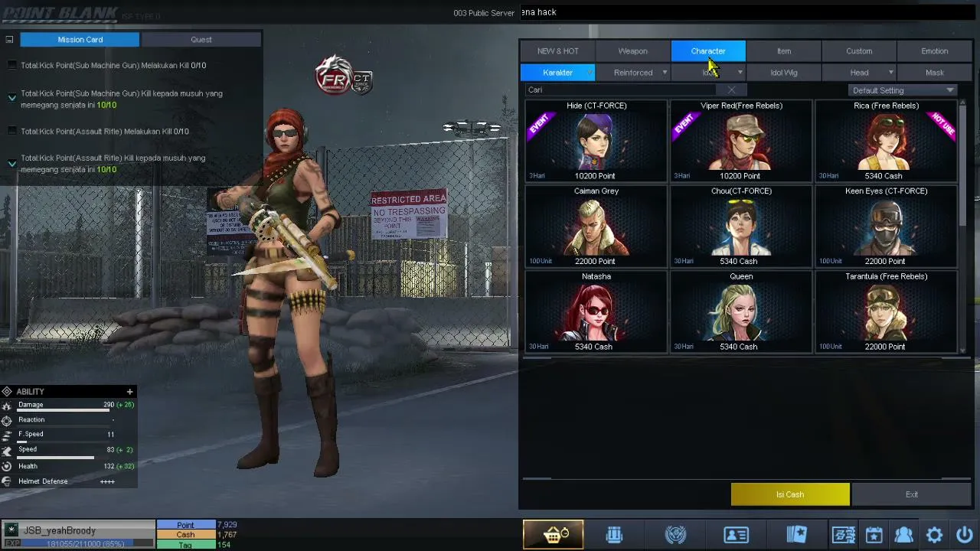Open the Default Setting sort dropdown
Image resolution: width=980 pixels, height=551 pixels.
[x=903, y=90]
